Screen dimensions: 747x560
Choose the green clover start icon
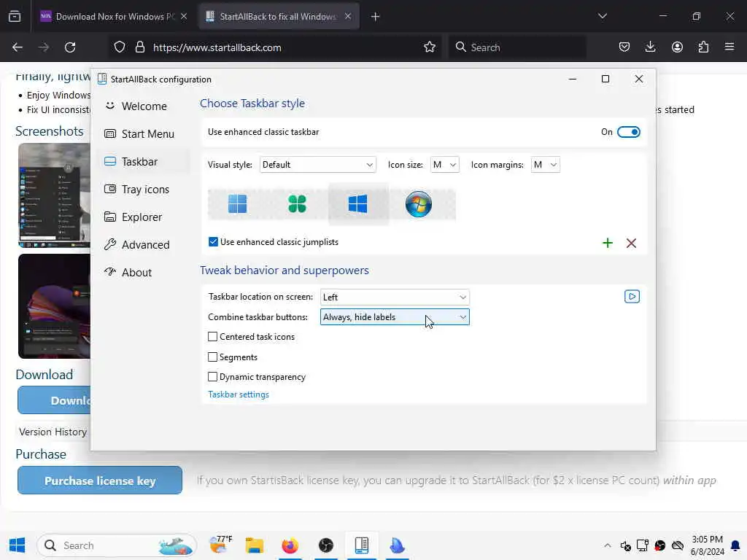298,204
